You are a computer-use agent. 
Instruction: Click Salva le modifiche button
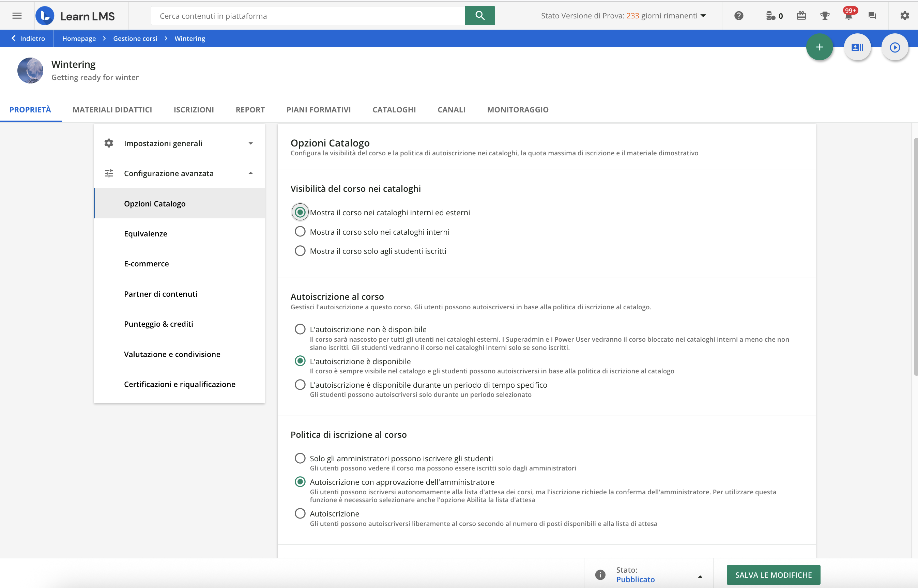click(x=773, y=575)
